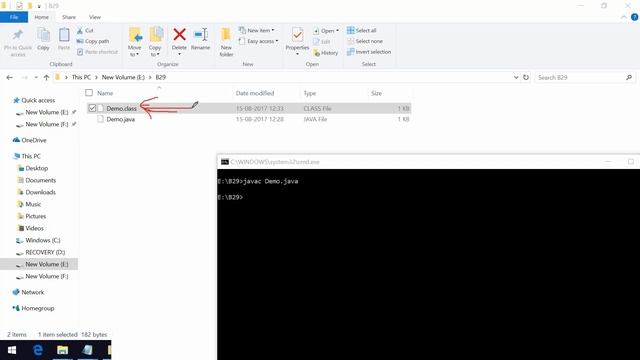Edit the selected file
The height and width of the screenshot is (360, 640).
pos(322,42)
